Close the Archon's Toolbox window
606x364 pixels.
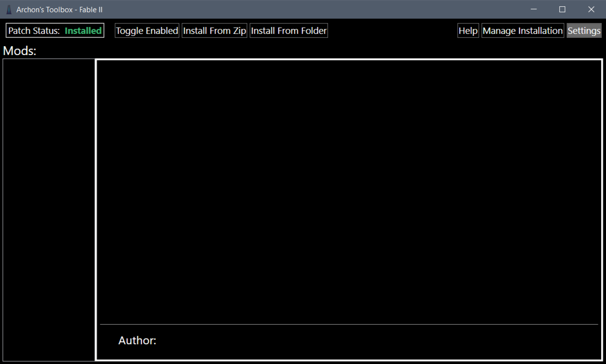[591, 9]
